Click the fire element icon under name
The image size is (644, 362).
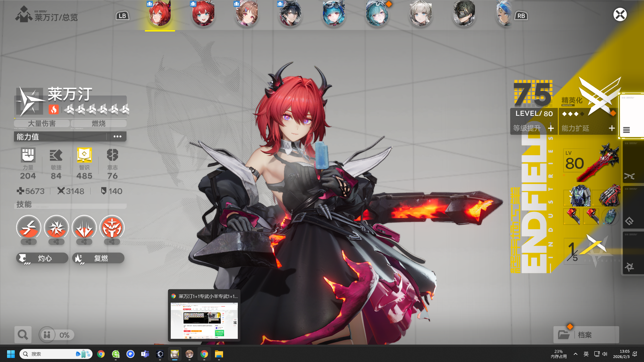54,109
